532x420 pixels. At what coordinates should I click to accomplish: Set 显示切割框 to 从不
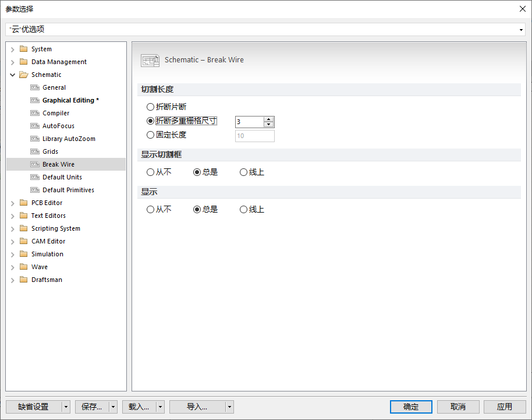[x=150, y=172]
